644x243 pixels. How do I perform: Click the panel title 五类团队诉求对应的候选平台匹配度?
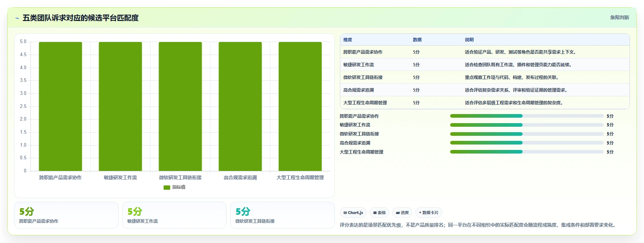click(x=80, y=18)
